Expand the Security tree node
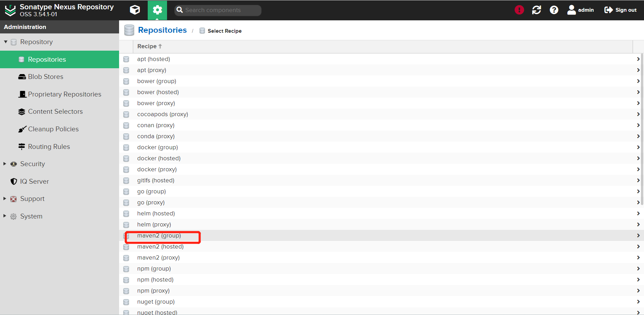 coord(5,164)
